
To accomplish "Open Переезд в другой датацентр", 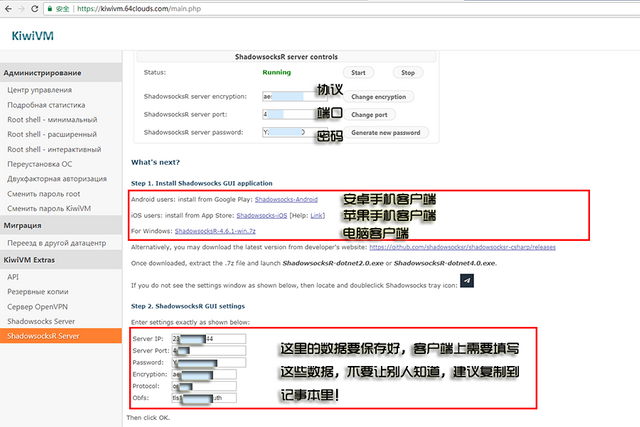I will (56, 243).
